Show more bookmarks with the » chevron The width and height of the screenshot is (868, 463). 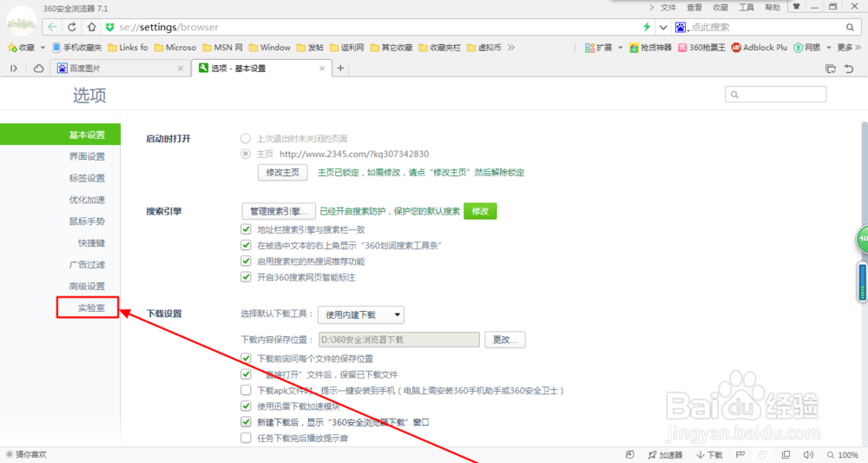click(x=511, y=48)
